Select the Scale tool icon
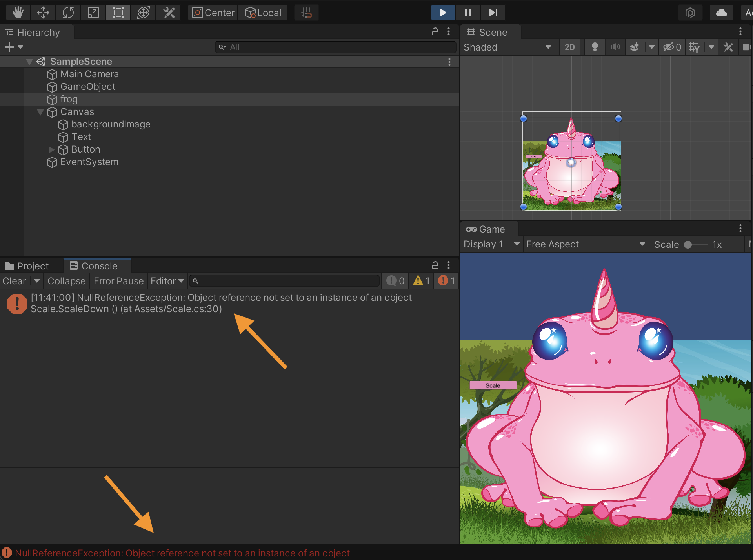The image size is (753, 560). (x=93, y=13)
